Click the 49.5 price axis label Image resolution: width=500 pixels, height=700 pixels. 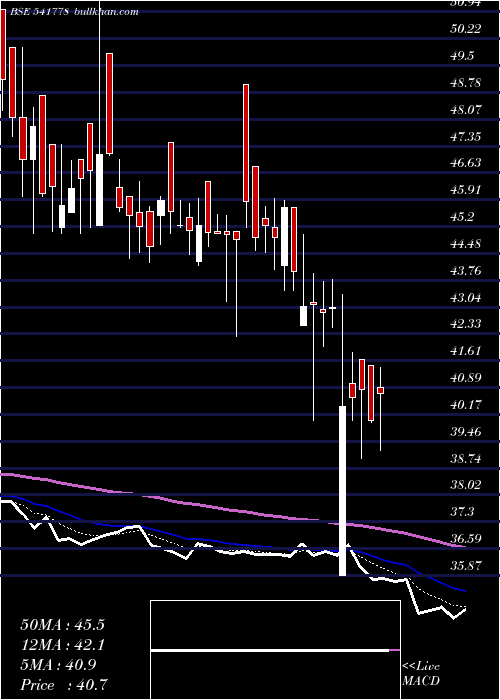coord(463,56)
